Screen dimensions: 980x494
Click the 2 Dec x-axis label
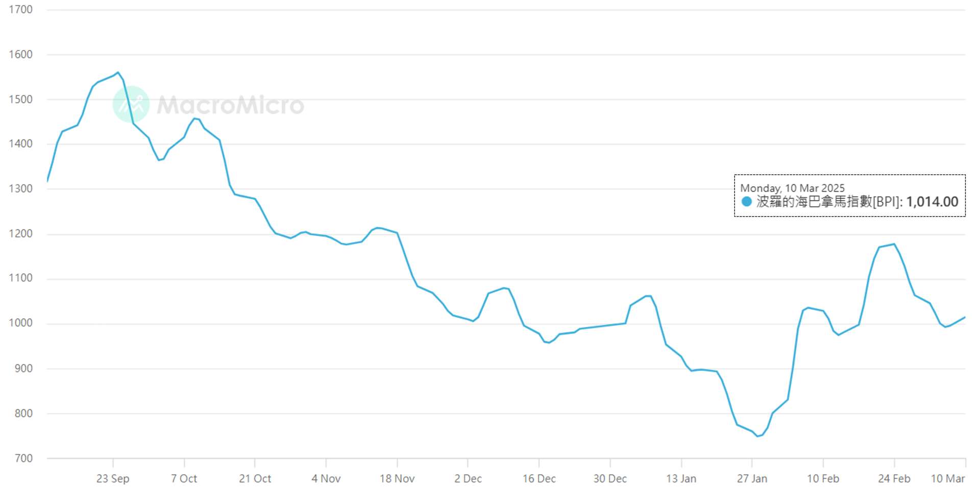[468, 479]
